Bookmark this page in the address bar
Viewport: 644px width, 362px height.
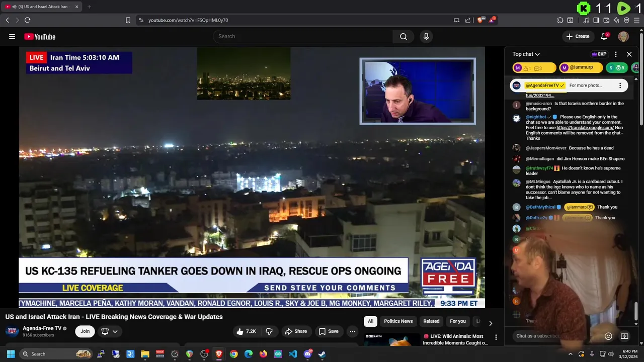128,20
